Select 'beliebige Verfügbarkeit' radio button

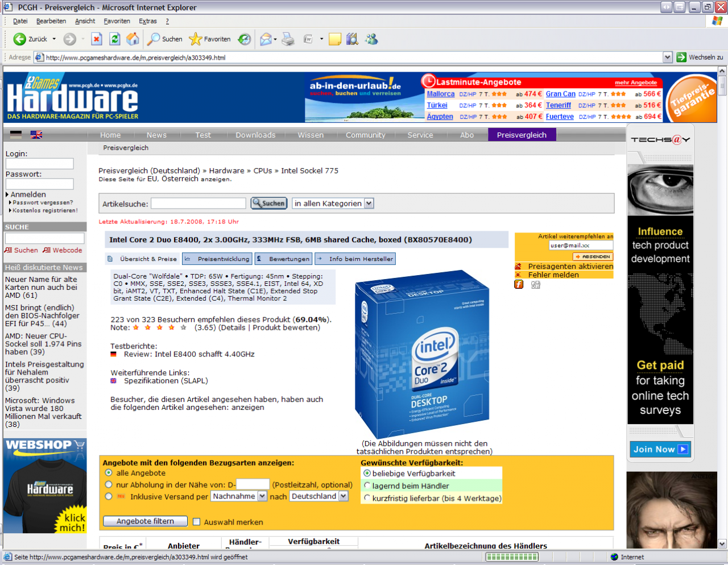coord(367,473)
